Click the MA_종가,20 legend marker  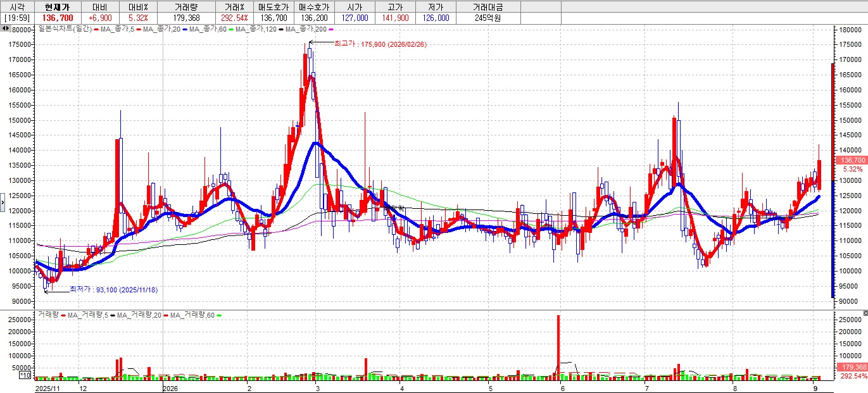pyautogui.click(x=139, y=28)
